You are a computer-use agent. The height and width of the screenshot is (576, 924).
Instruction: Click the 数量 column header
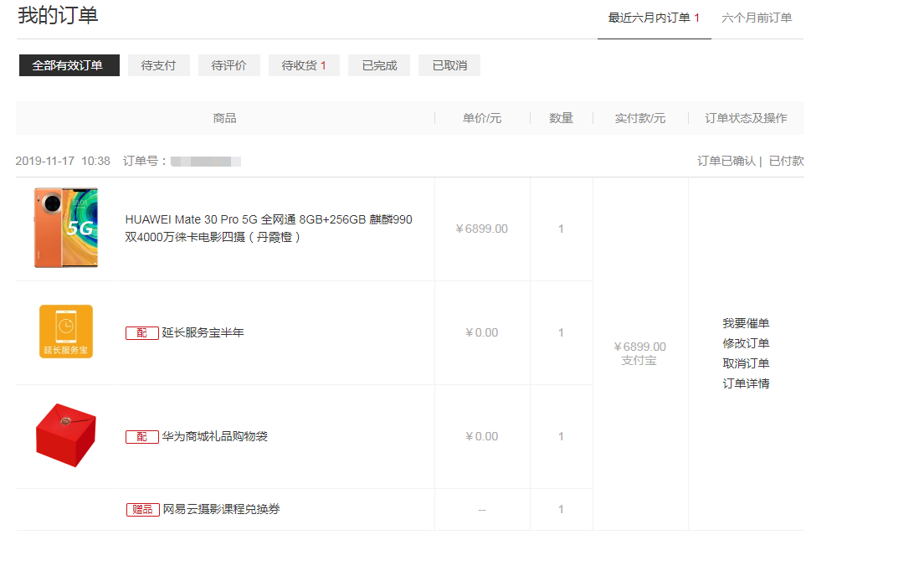pos(561,118)
